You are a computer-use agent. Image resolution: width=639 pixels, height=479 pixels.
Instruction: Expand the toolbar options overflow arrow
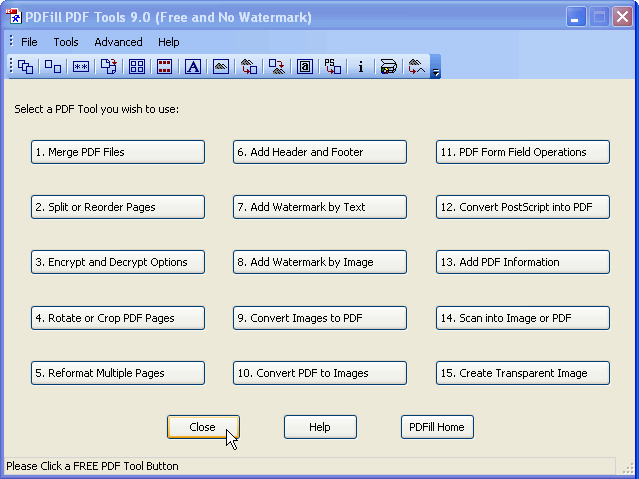tap(435, 66)
